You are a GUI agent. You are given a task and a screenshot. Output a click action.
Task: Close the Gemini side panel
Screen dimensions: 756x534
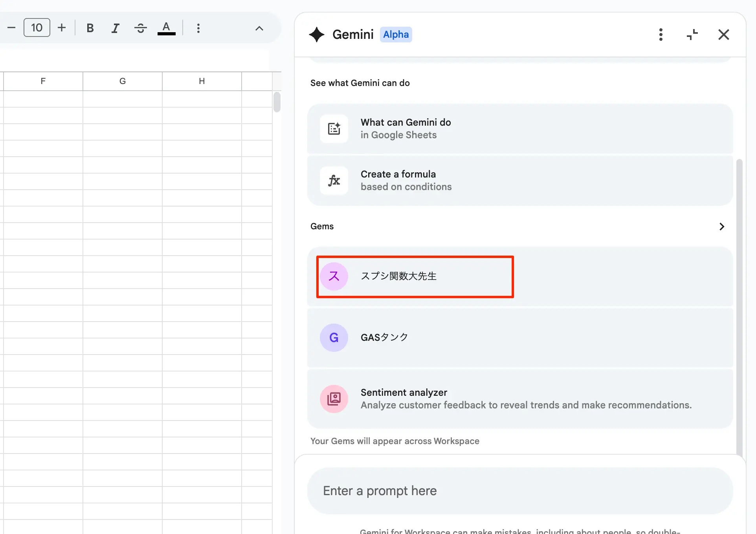point(724,35)
